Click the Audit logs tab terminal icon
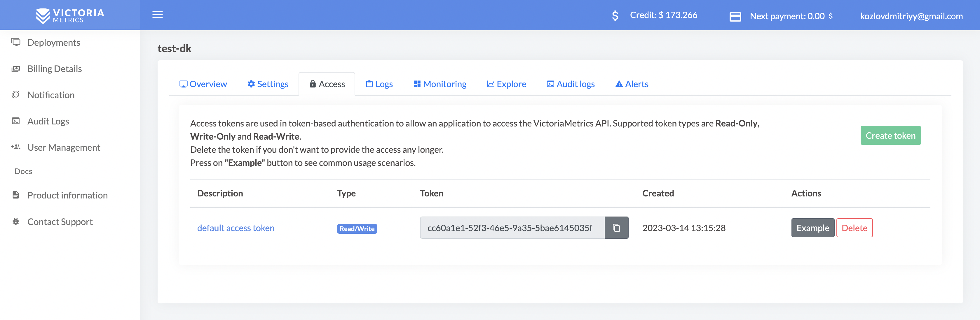 [550, 84]
